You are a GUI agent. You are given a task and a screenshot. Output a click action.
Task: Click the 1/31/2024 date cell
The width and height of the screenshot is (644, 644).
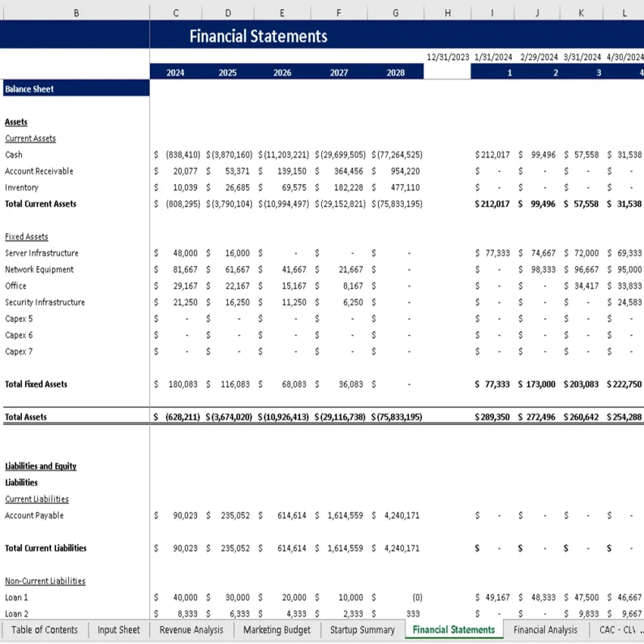click(493, 57)
